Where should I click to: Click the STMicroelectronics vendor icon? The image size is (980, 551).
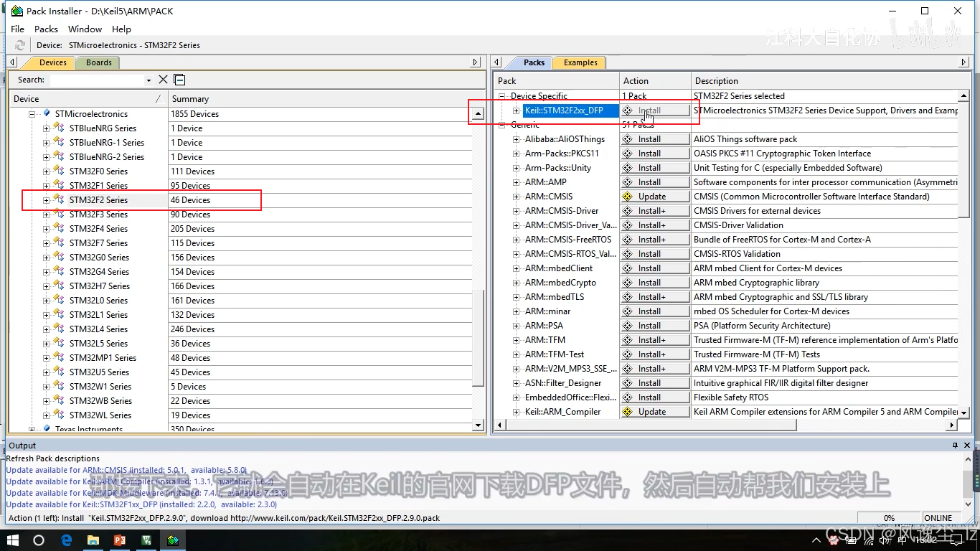pyautogui.click(x=47, y=113)
